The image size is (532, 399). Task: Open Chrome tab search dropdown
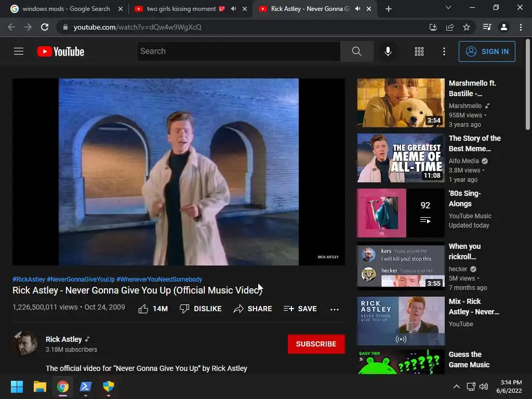coord(448,7)
